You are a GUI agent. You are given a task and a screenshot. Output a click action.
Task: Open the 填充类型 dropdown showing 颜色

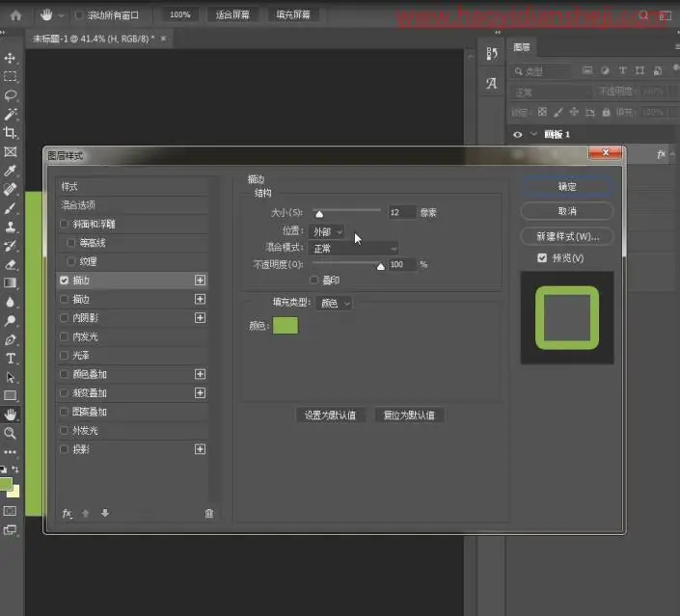coord(334,303)
